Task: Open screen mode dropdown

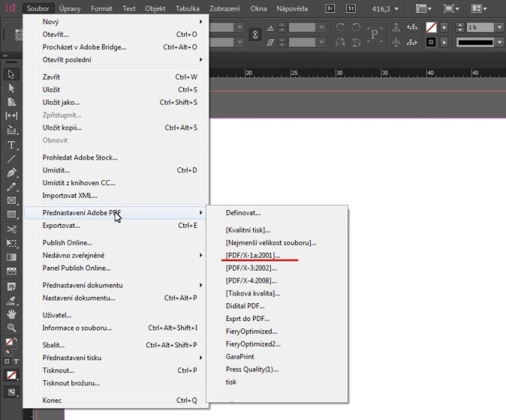Action: [x=451, y=9]
